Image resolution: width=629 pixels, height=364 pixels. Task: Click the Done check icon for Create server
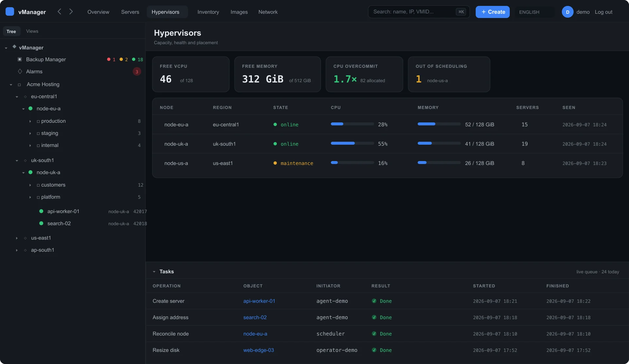click(x=374, y=301)
